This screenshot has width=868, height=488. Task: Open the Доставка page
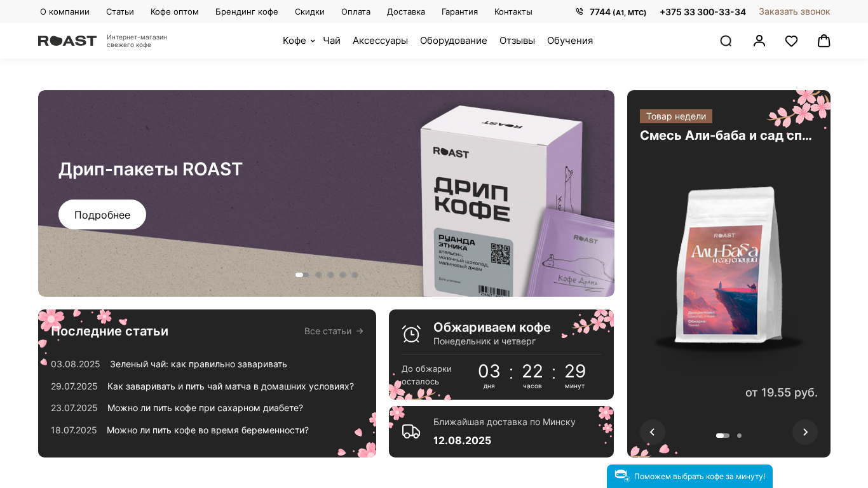(x=406, y=11)
